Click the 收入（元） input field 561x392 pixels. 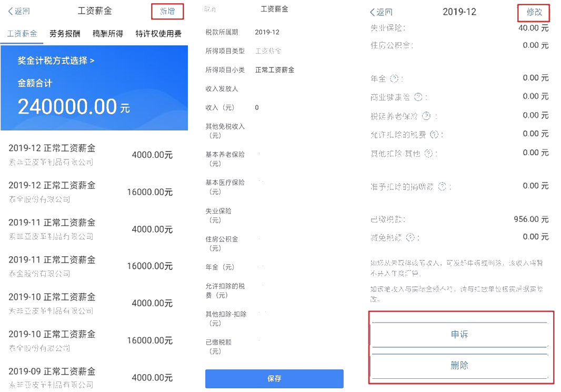(295, 107)
